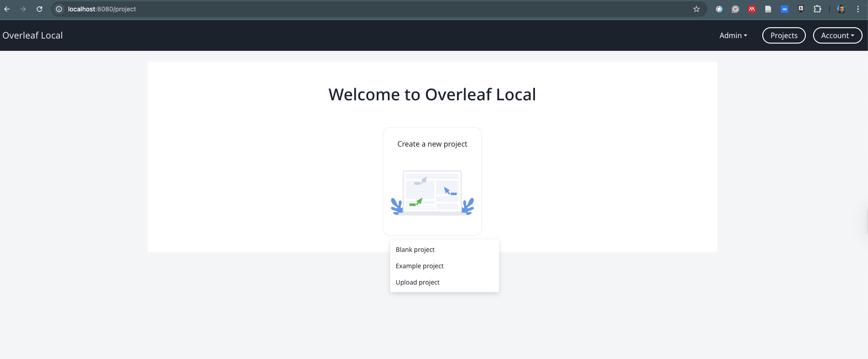Open the Extensions puzzle piece menu
Image resolution: width=868 pixels, height=359 pixels.
817,9
